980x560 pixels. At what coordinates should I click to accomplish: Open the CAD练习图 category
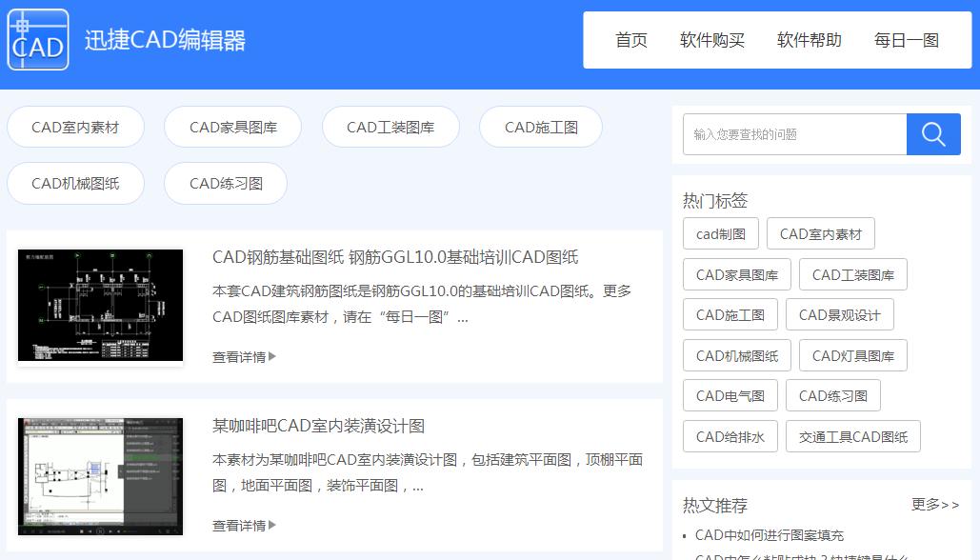(225, 183)
